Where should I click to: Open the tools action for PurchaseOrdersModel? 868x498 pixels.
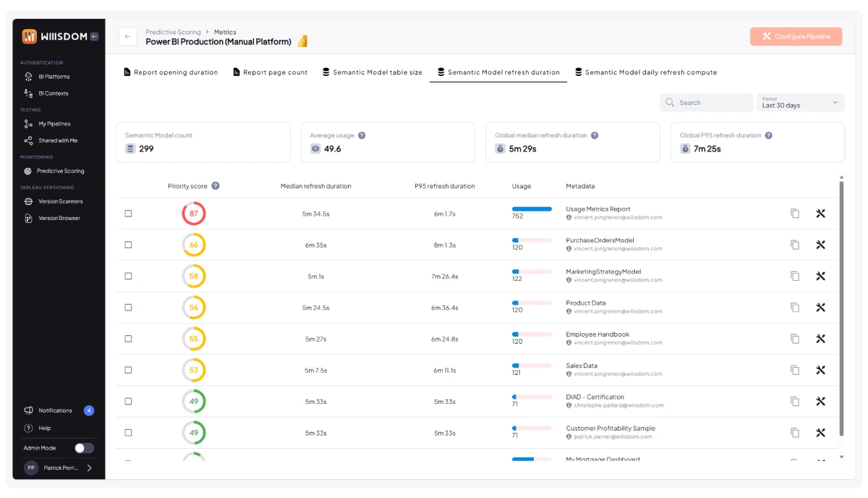820,245
